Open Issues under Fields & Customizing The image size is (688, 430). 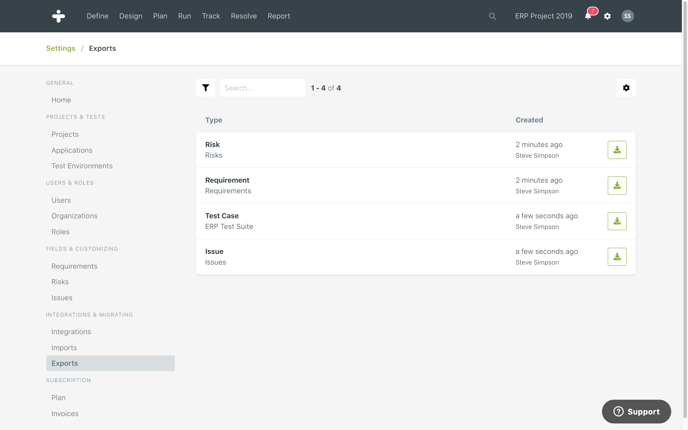point(62,297)
